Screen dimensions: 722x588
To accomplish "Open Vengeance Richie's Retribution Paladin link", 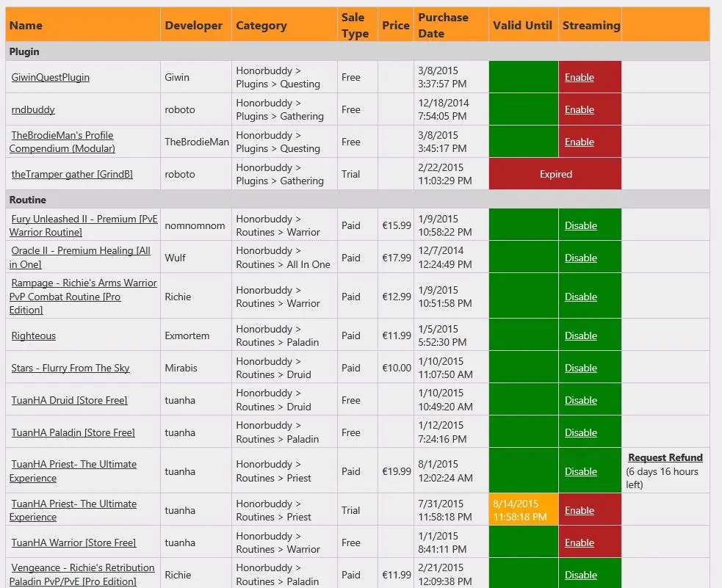I will 82,574.
